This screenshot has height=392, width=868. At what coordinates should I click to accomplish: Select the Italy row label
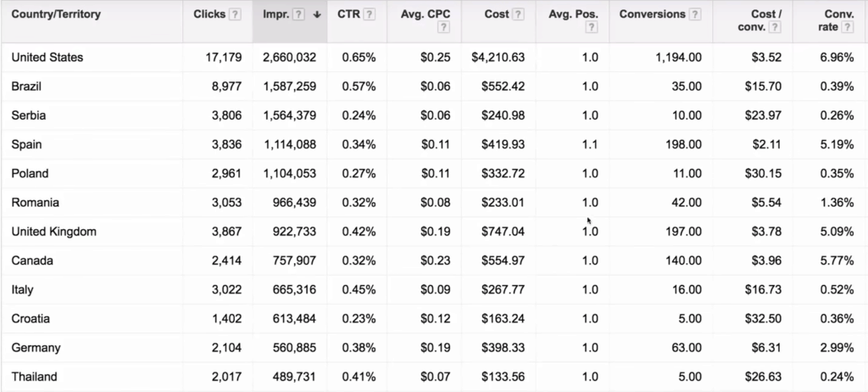(22, 289)
